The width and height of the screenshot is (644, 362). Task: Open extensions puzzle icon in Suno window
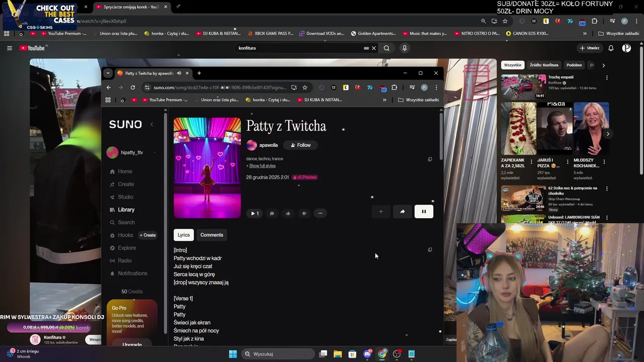tap(394, 87)
